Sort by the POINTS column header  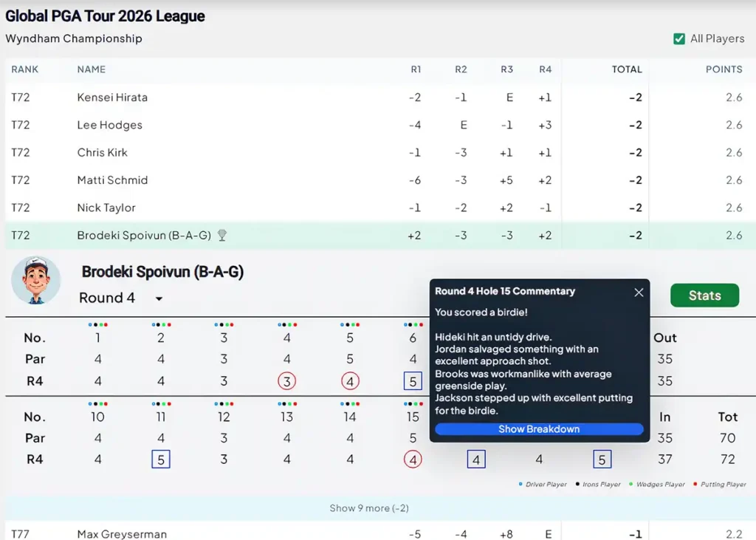[724, 69]
